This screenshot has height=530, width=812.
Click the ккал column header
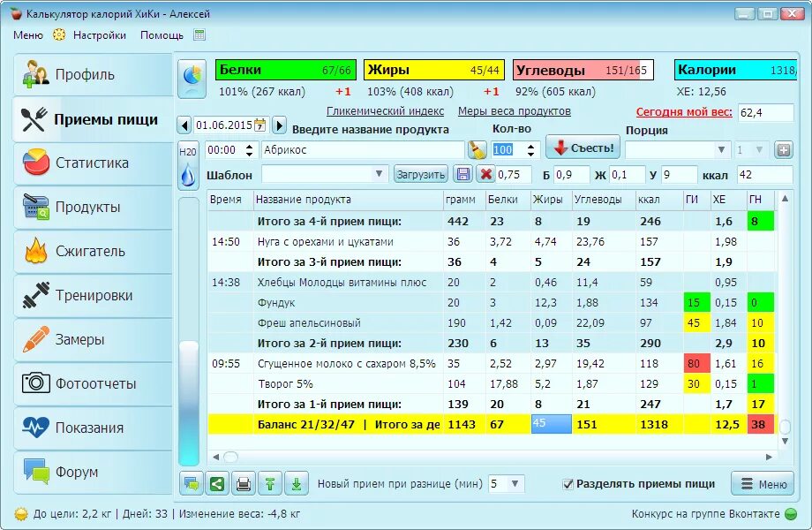coord(659,200)
